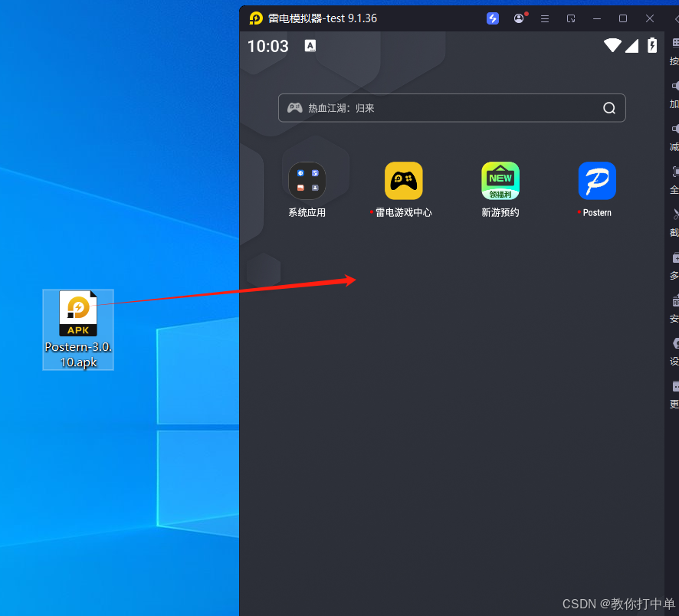Click the gamepad icon in the search bar
The height and width of the screenshot is (616, 679).
tap(295, 108)
